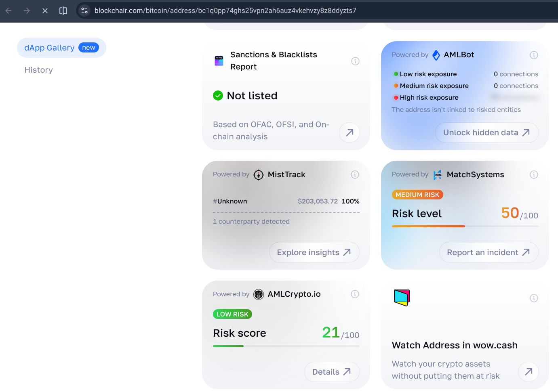Click the Report an incident button

[489, 252]
